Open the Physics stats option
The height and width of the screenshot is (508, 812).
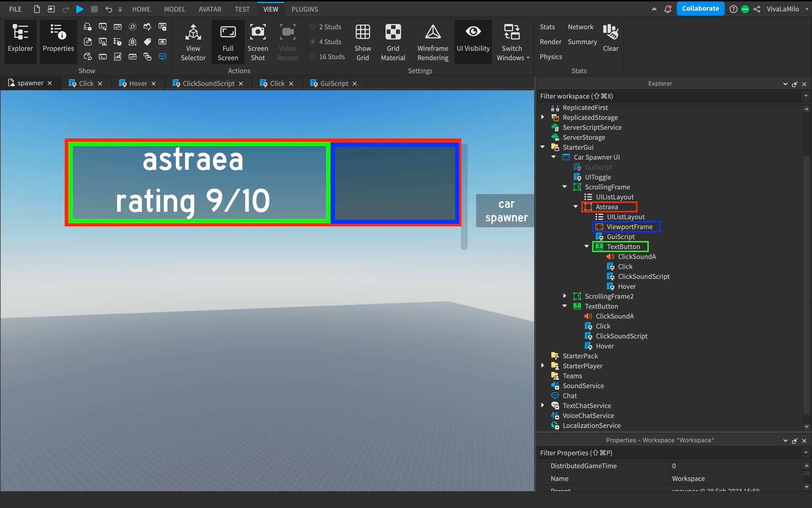coord(551,57)
